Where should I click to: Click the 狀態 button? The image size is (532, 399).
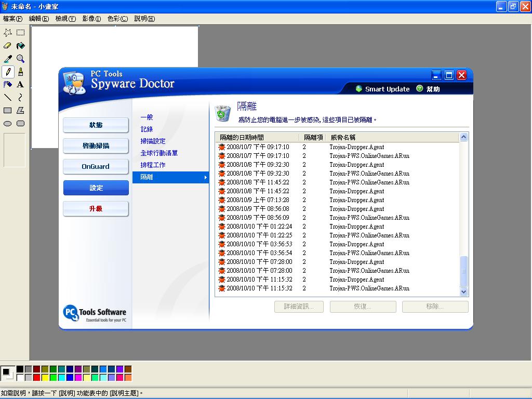(96, 125)
